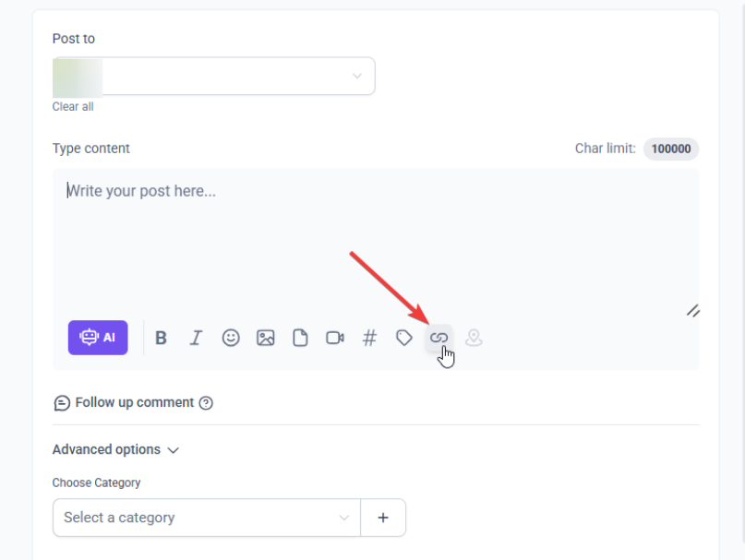Click the tag icon in toolbar

tap(404, 338)
